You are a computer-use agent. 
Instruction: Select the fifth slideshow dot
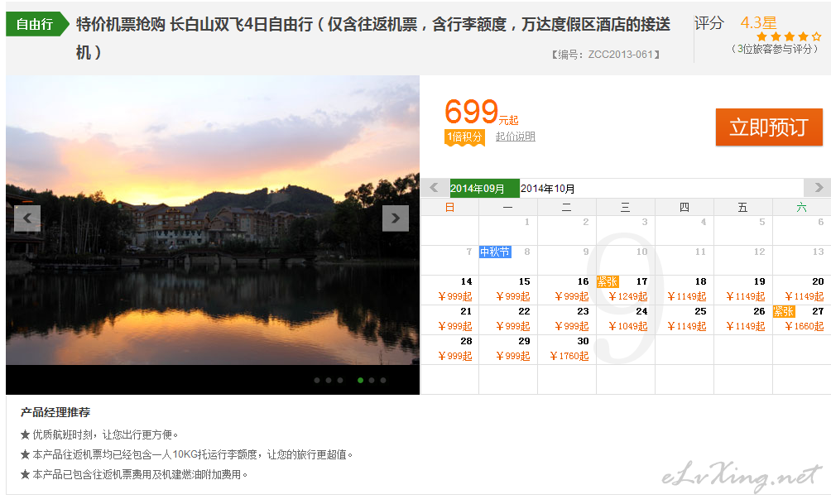[x=372, y=380]
